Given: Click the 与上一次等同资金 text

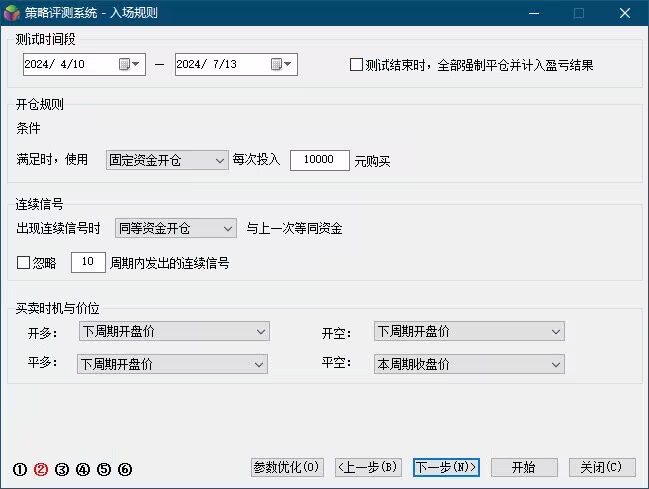Looking at the screenshot, I should pyautogui.click(x=294, y=228).
